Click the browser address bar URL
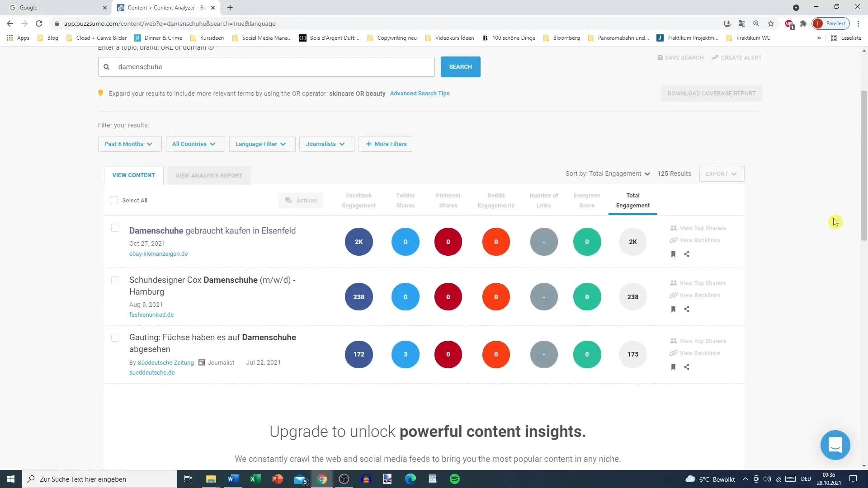 pyautogui.click(x=170, y=23)
